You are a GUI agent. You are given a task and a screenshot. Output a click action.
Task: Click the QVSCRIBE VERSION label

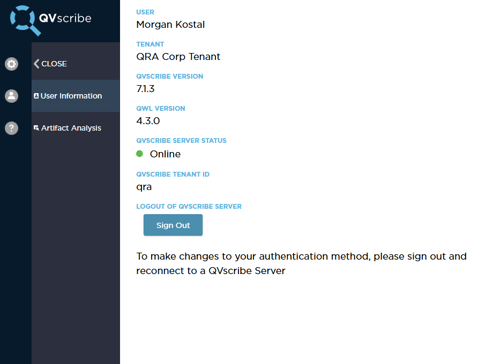170,76
